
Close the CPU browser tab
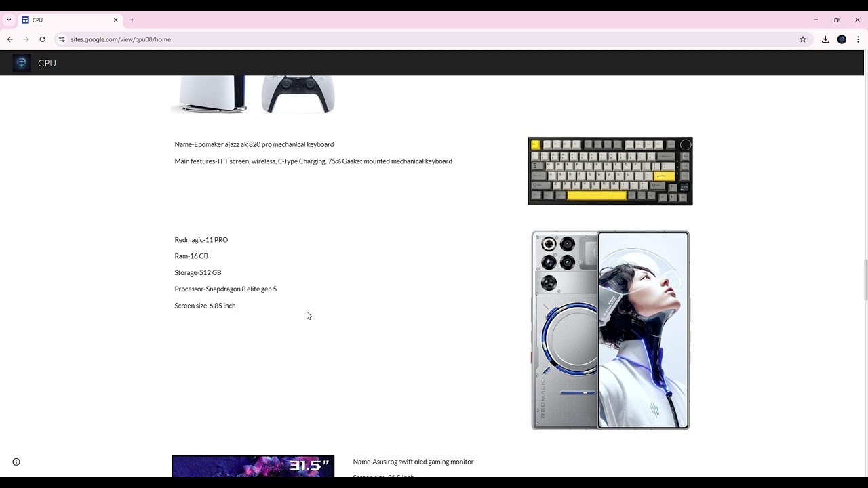(x=115, y=20)
